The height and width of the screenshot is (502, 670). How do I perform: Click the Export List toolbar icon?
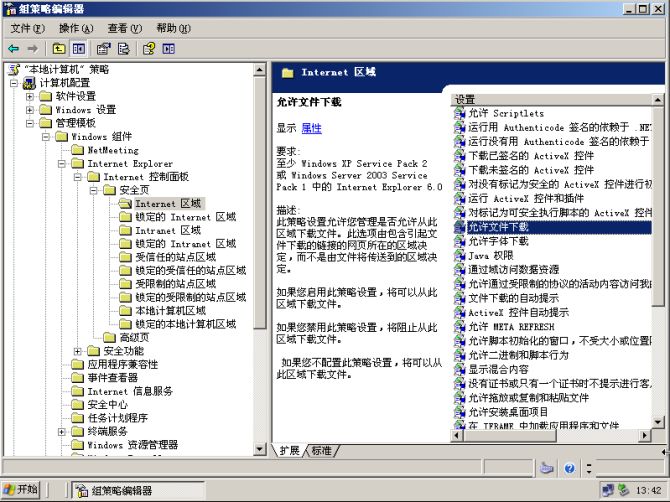[124, 48]
